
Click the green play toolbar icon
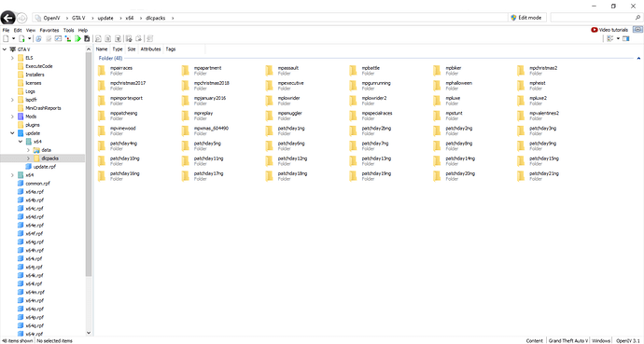(x=77, y=38)
